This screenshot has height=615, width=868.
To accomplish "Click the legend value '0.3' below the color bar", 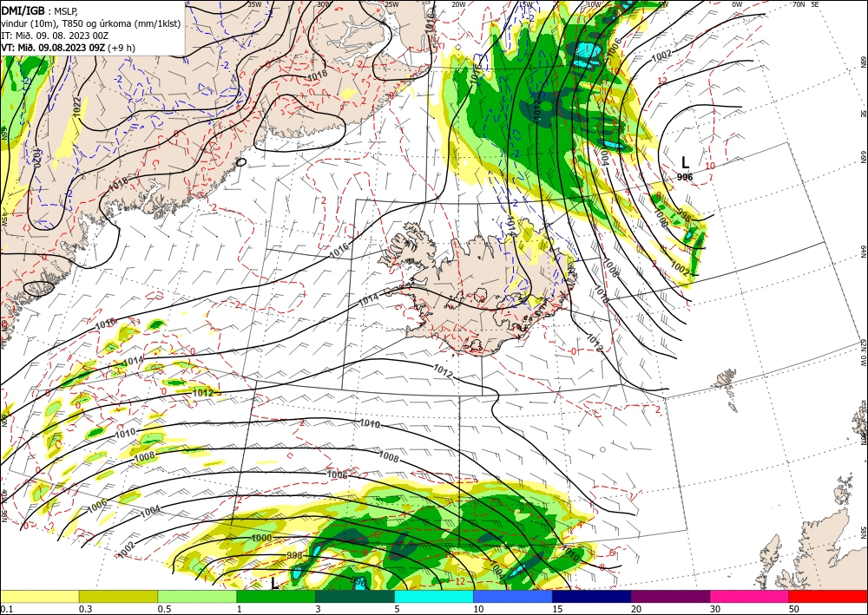I will click(x=85, y=609).
